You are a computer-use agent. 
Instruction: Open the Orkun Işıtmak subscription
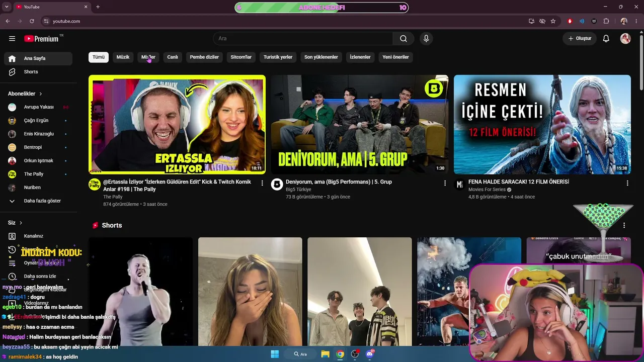point(38,161)
